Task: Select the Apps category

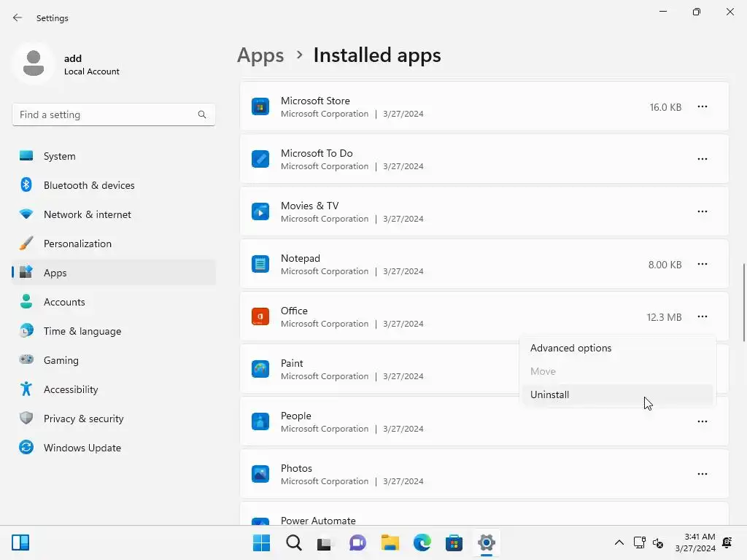Action: (x=114, y=273)
